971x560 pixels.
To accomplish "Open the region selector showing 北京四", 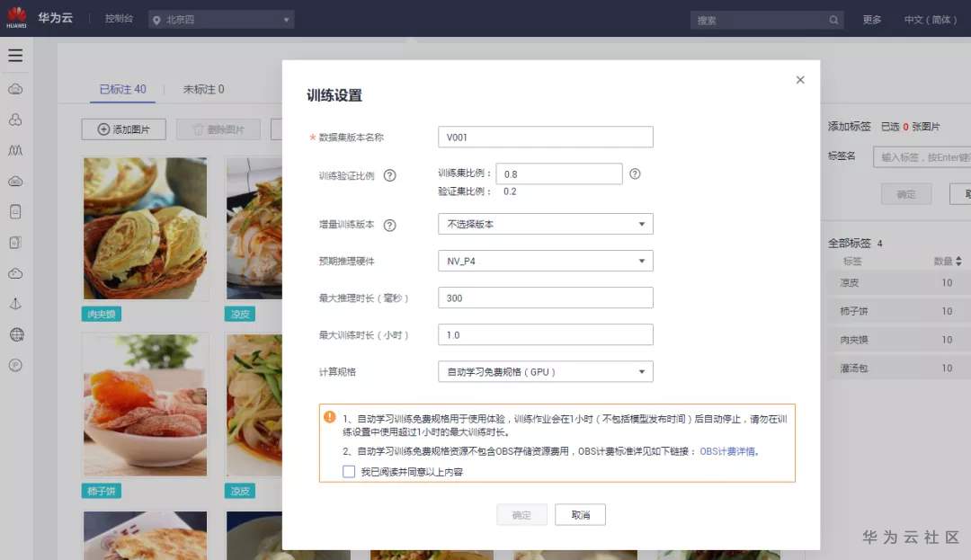I will (221, 20).
